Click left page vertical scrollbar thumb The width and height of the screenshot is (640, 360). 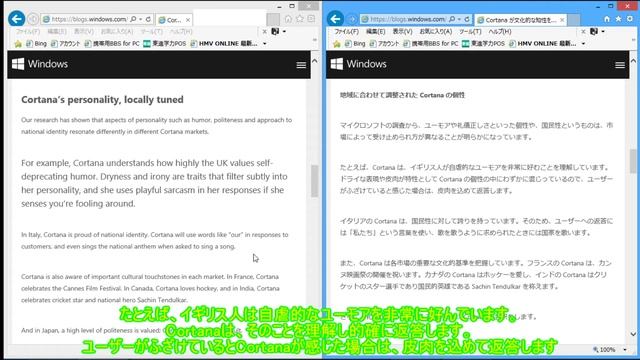click(314, 181)
